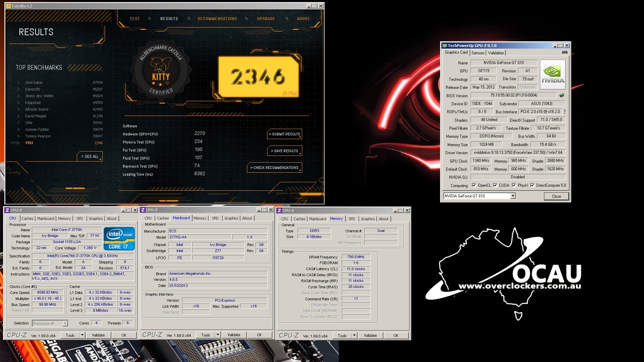Image resolution: width=644 pixels, height=362 pixels.
Task: Click the NVIDIA logo in GPU-Z
Action: tap(553, 74)
